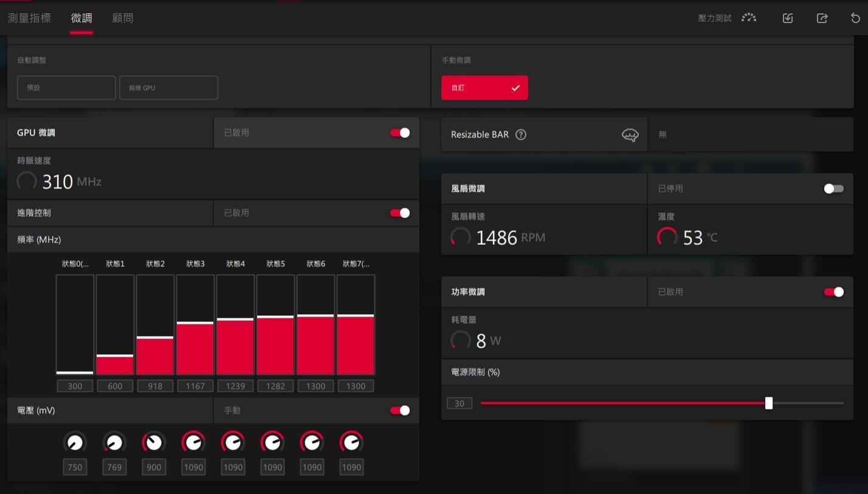Click the 300 frequency input field
The image size is (868, 494).
pos(75,386)
